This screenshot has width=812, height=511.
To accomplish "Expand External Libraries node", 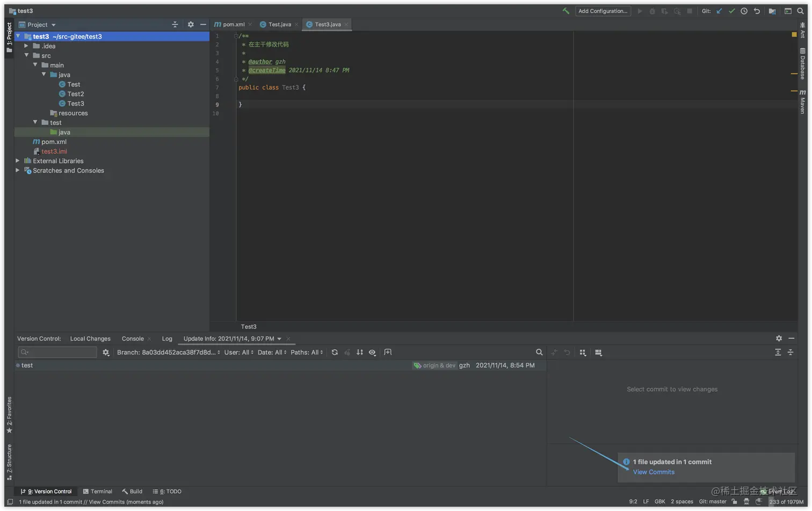I will (x=18, y=161).
